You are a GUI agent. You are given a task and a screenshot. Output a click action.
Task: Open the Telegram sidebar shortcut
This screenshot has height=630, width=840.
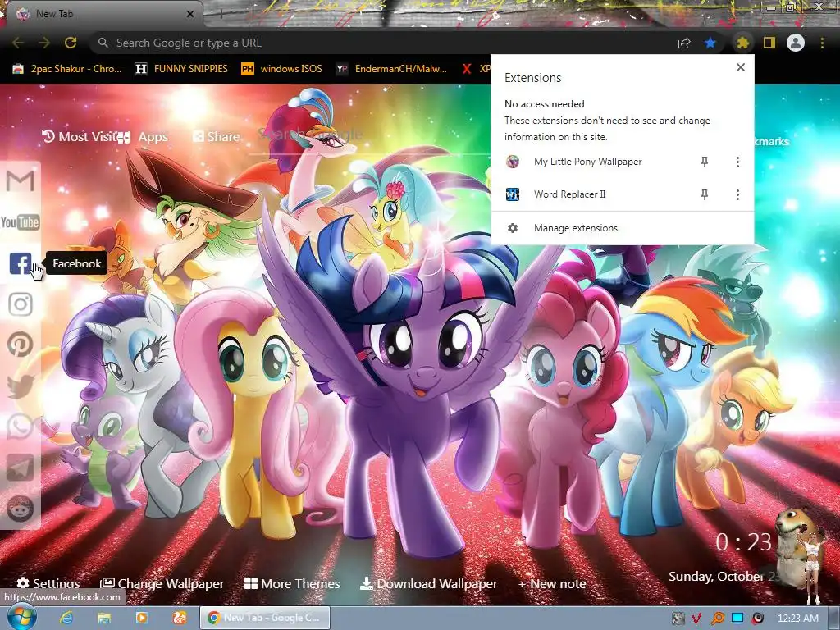click(x=21, y=468)
